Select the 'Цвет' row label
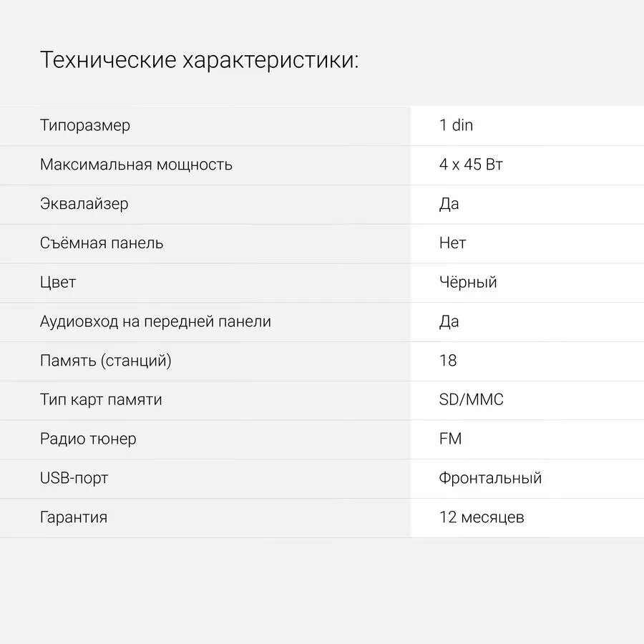This screenshot has height=644, width=644. tap(58, 283)
